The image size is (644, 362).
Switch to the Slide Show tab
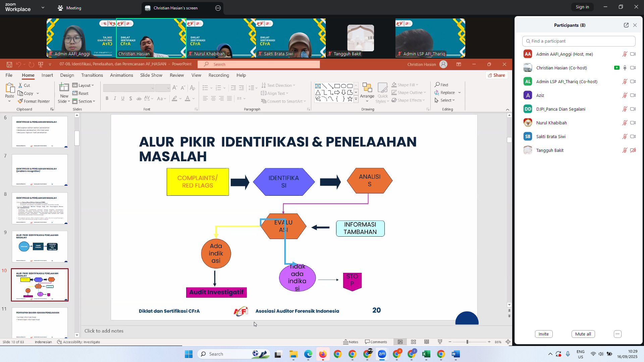pyautogui.click(x=151, y=75)
